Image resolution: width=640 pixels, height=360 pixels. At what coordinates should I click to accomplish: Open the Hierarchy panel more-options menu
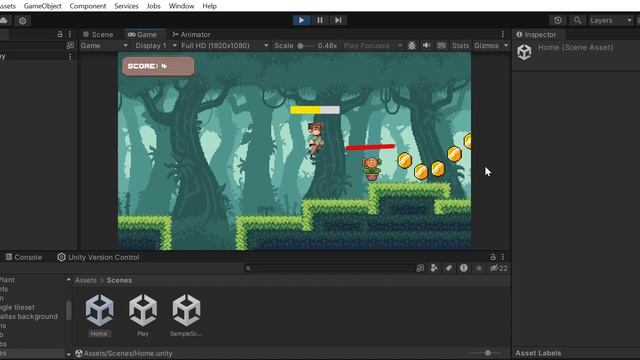pyautogui.click(x=70, y=34)
